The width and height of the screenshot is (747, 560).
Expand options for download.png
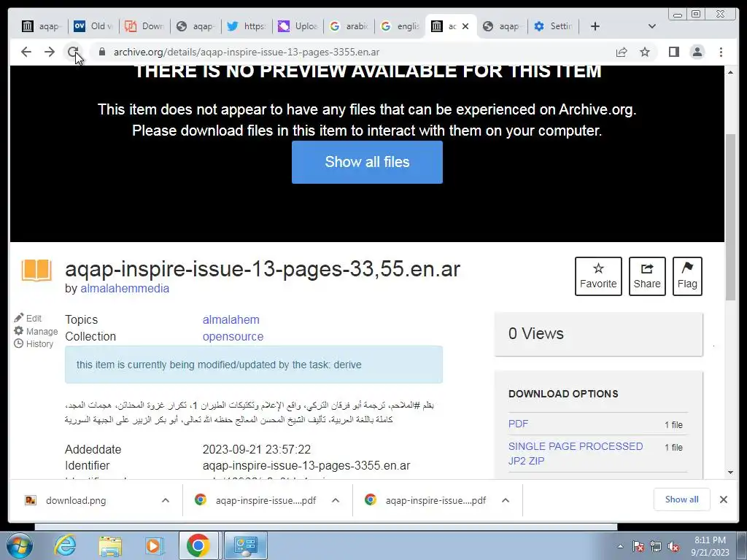pyautogui.click(x=166, y=500)
